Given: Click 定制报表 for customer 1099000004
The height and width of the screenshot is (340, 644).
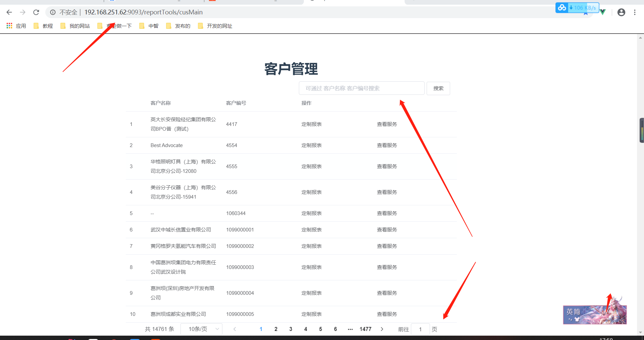Looking at the screenshot, I should pyautogui.click(x=312, y=293).
